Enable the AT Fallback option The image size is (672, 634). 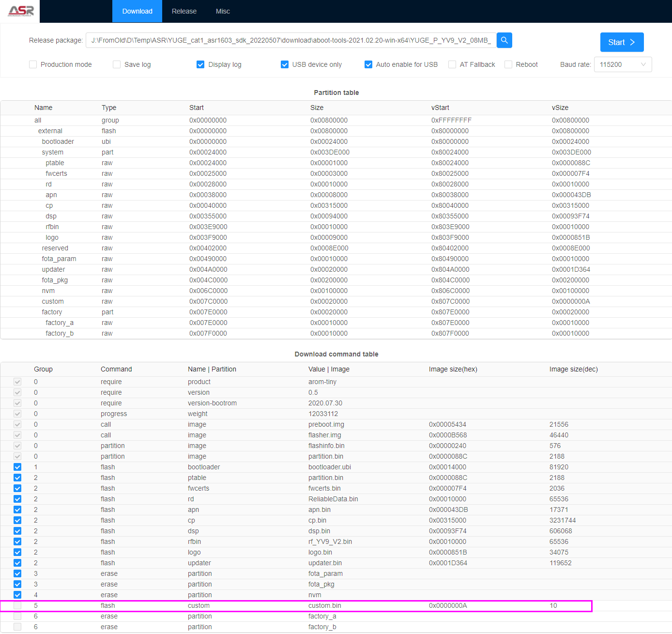(452, 64)
